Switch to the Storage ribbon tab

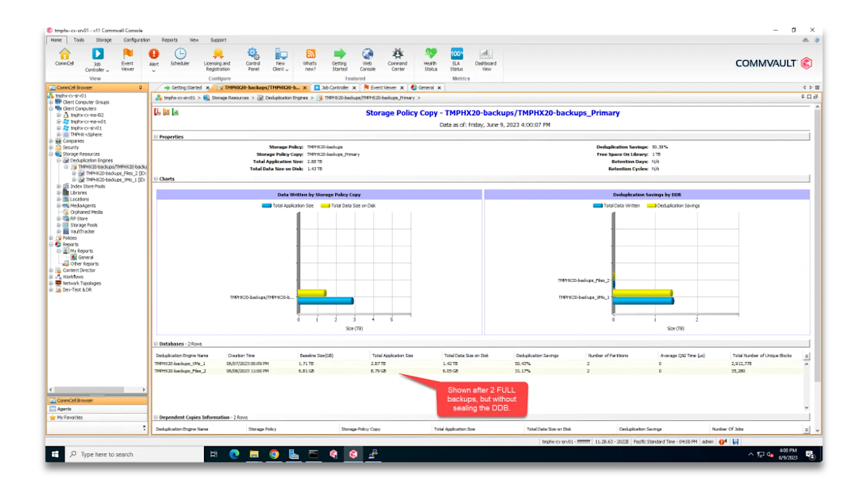point(104,40)
